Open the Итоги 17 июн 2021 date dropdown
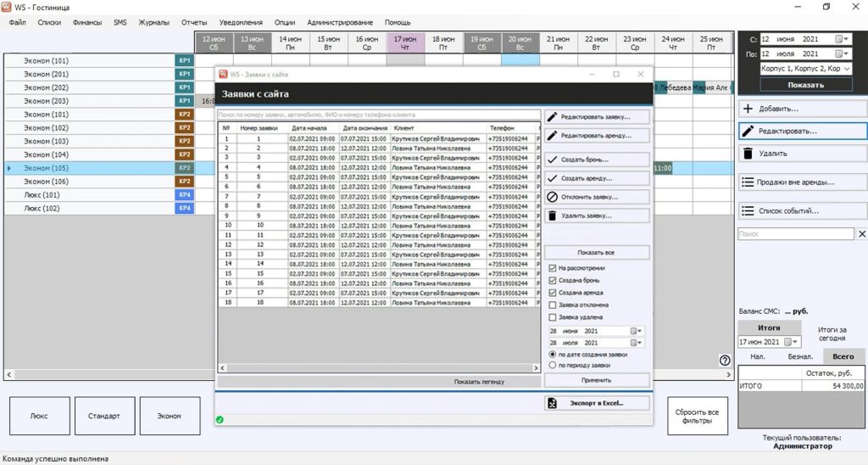This screenshot has width=868, height=465. 792,342
